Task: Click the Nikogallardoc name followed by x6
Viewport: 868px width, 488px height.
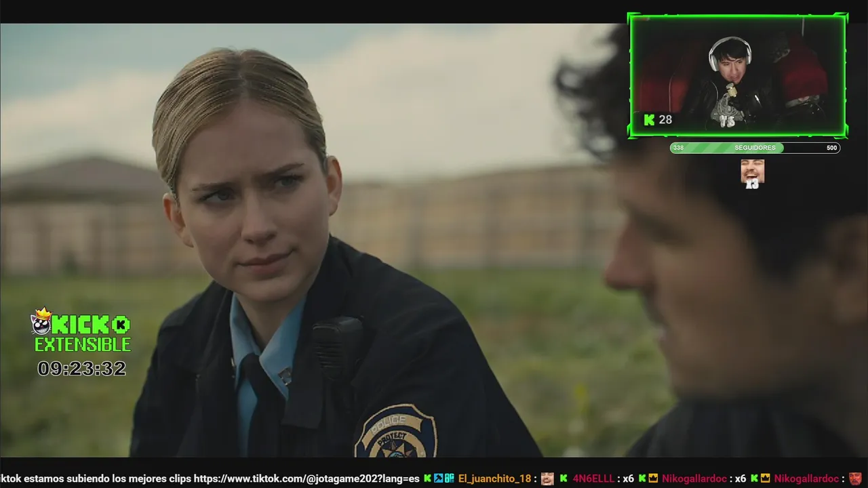Action: click(x=695, y=479)
